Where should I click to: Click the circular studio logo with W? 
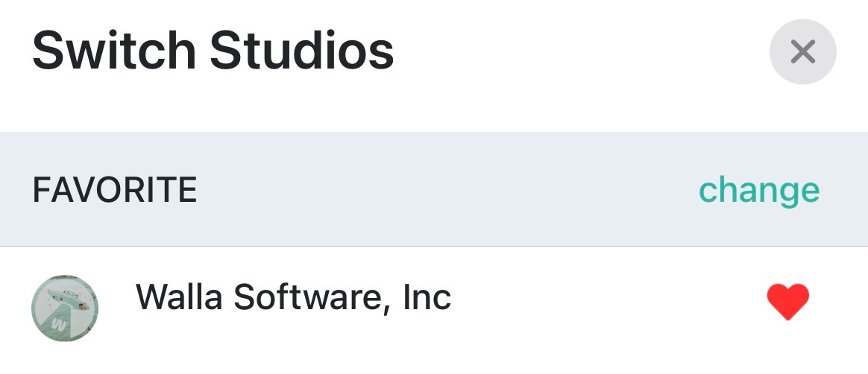pyautogui.click(x=65, y=308)
